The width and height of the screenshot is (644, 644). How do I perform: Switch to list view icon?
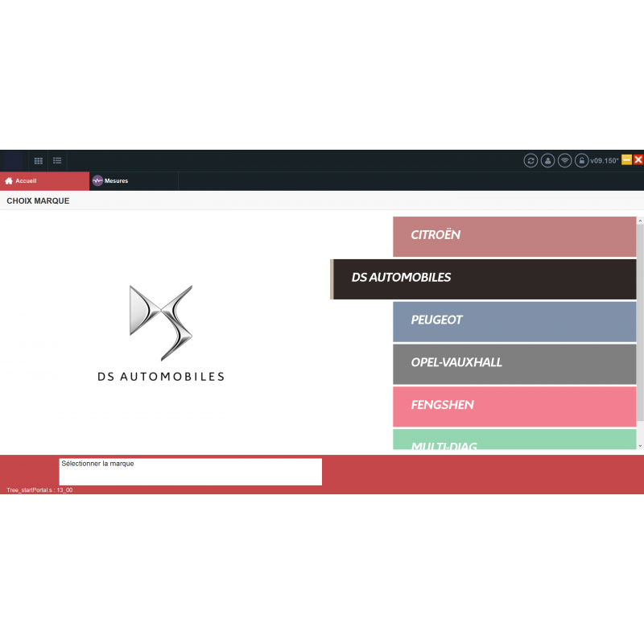coord(57,160)
